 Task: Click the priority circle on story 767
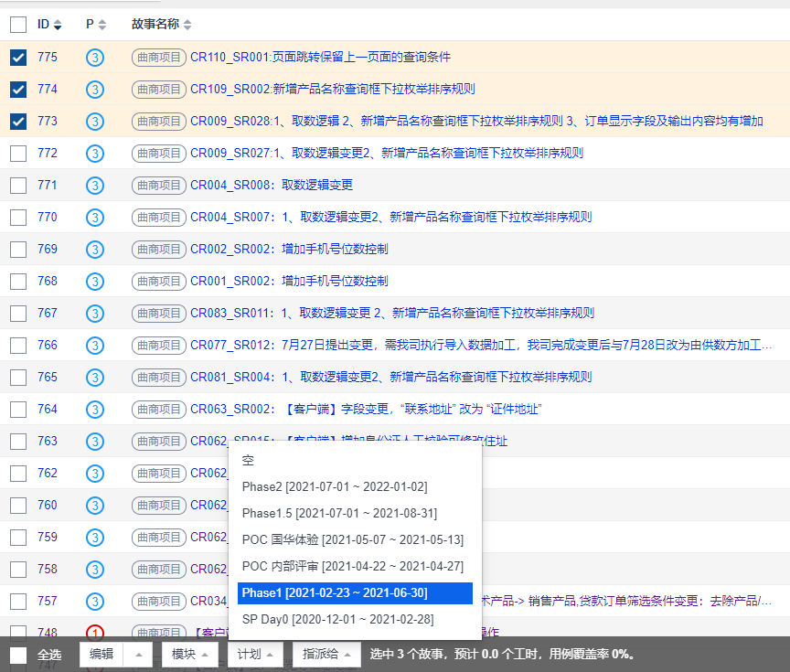[95, 314]
